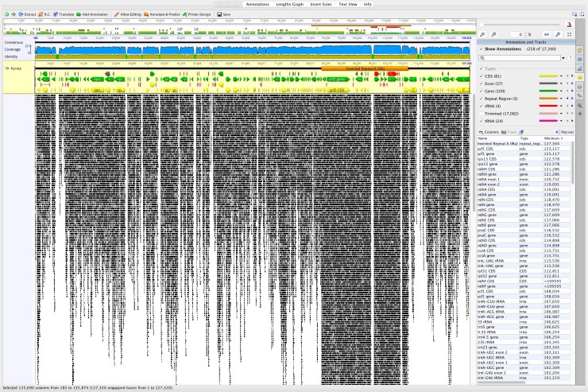Click the zoom out magnifier icon
Viewport: 588px width, 392px height.
click(x=494, y=34)
